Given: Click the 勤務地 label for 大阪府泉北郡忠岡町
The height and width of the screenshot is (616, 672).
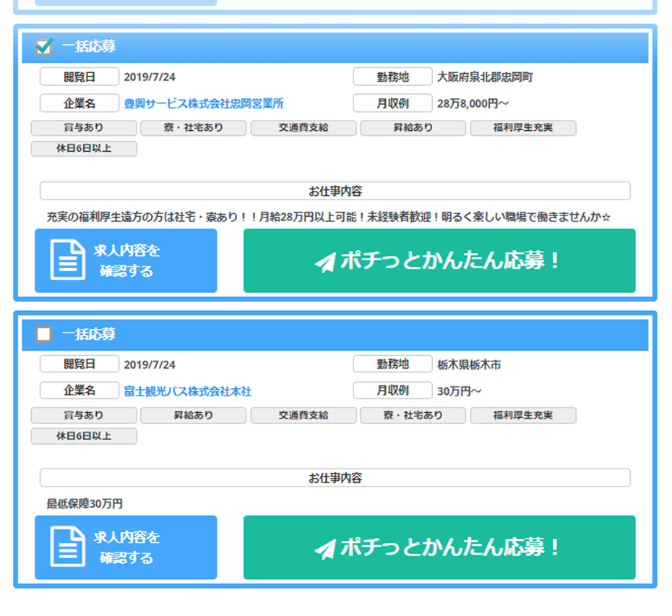Looking at the screenshot, I should coord(392,77).
